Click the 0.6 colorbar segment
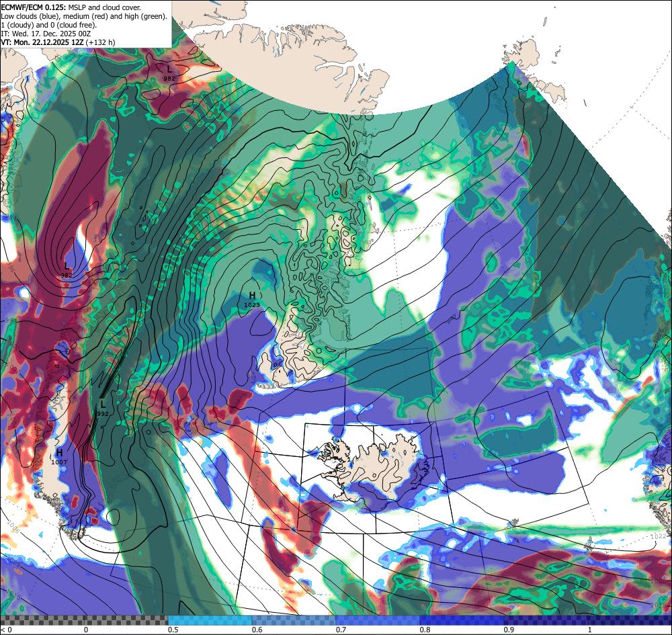This screenshot has height=635, width=672. 294,620
